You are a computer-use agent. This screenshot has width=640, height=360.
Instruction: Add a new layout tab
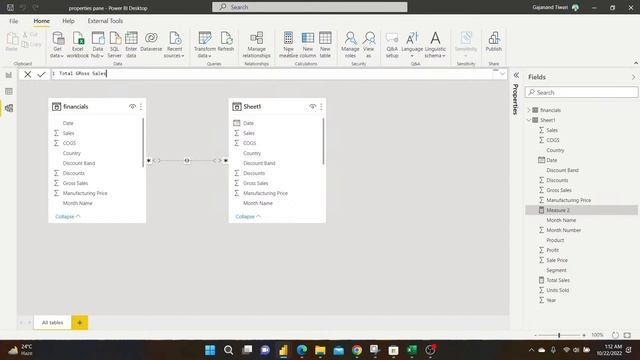click(80, 322)
